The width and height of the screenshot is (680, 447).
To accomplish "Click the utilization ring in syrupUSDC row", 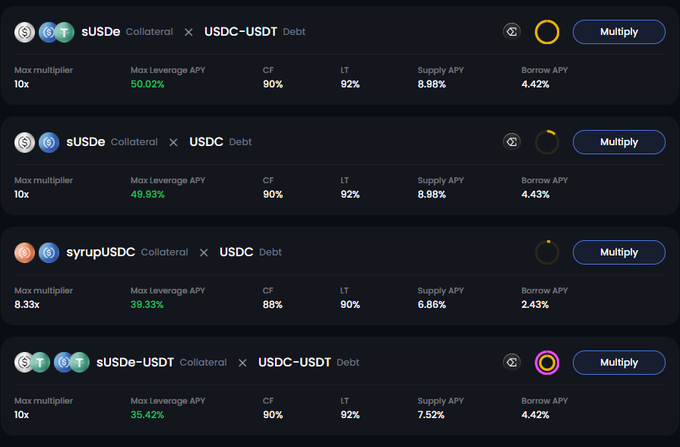I will tap(547, 252).
